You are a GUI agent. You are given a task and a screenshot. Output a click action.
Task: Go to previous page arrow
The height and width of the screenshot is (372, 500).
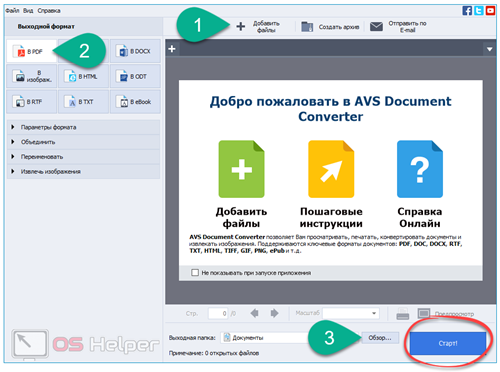tap(254, 313)
